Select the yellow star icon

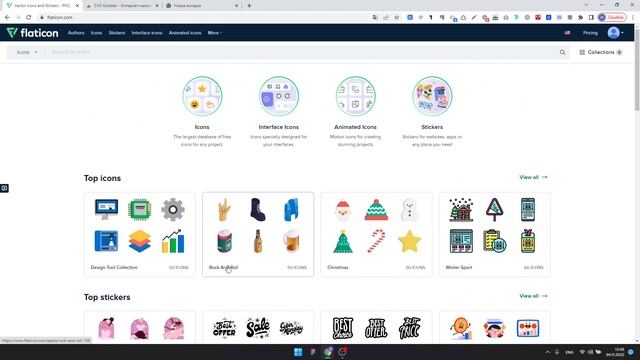(x=409, y=241)
